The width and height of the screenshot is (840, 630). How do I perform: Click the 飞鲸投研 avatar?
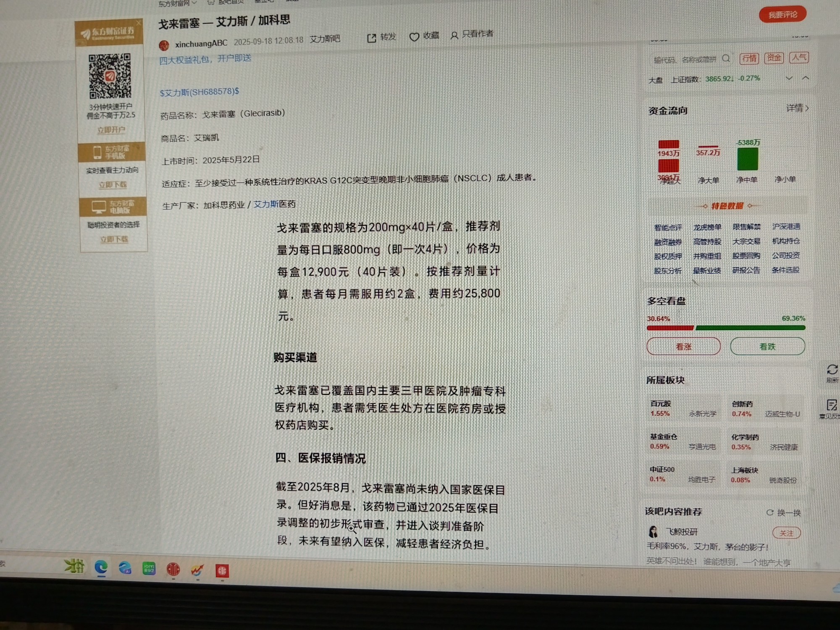click(x=653, y=532)
